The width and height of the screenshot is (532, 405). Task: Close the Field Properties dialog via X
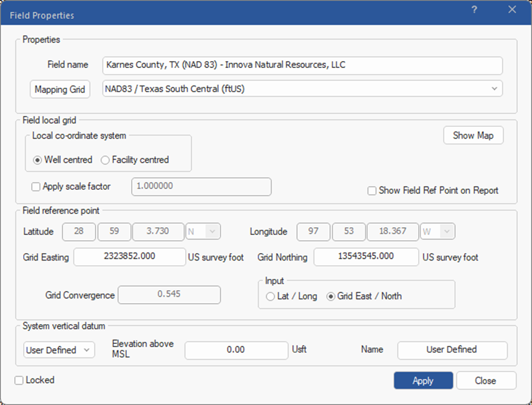[x=512, y=10]
